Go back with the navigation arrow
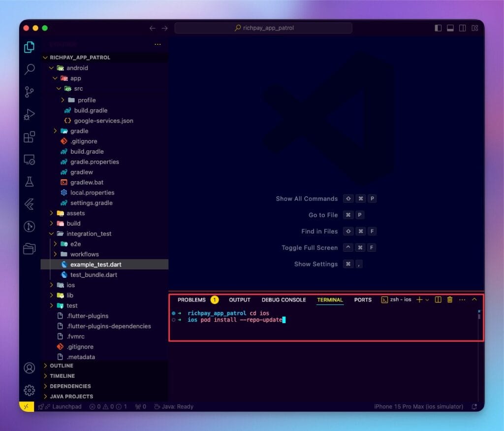The width and height of the screenshot is (504, 431). [153, 28]
